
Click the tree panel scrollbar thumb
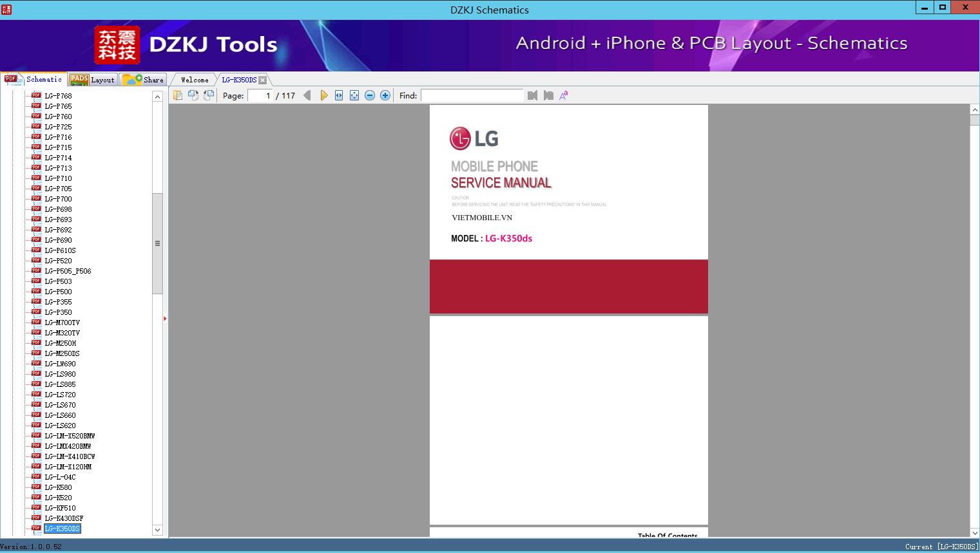pyautogui.click(x=157, y=243)
